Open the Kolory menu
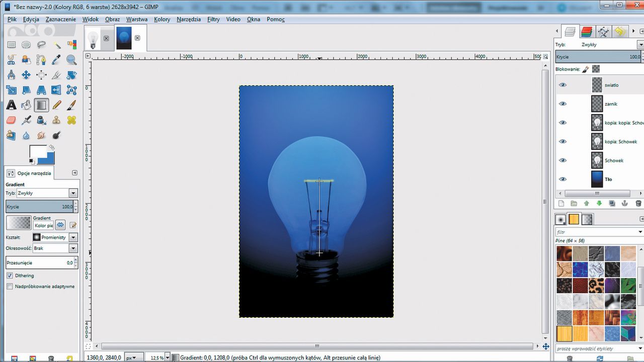The width and height of the screenshot is (644, 362). [162, 20]
